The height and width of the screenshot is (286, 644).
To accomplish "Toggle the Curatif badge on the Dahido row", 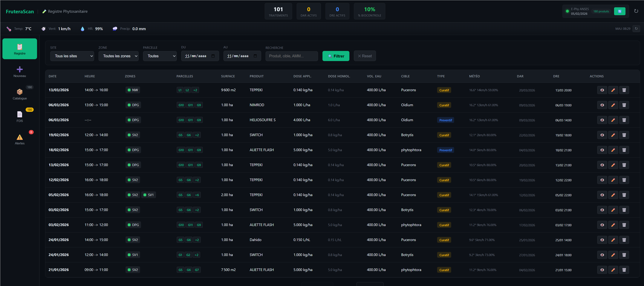I will 444,240.
